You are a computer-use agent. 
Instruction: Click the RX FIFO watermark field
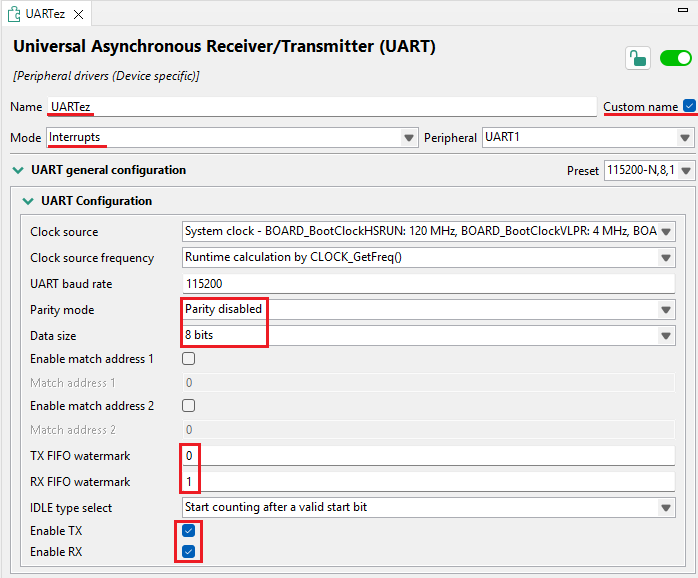428,482
